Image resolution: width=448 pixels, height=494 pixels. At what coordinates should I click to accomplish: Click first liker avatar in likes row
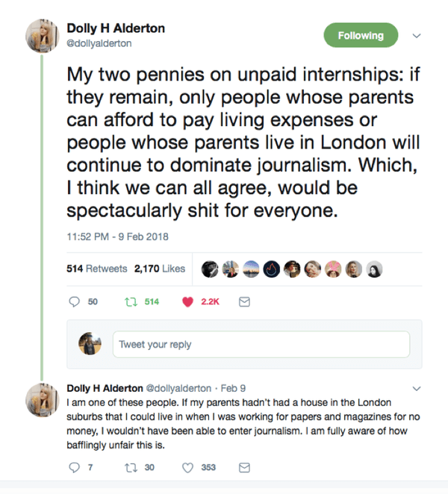click(x=210, y=269)
